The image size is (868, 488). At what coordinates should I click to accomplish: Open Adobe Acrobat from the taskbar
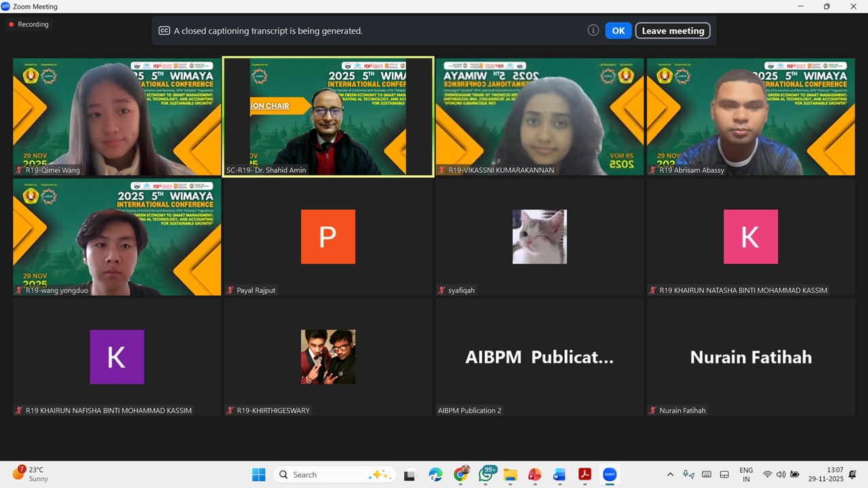pos(585,474)
